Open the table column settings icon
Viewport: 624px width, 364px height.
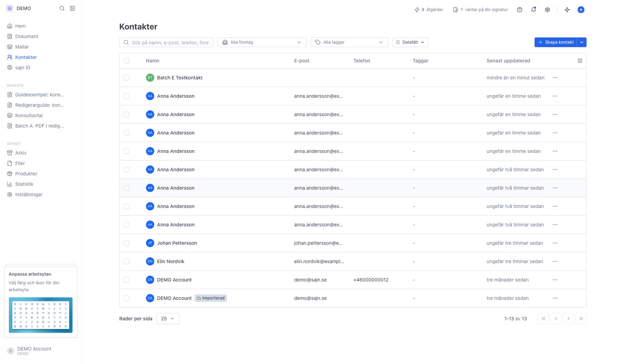580,61
